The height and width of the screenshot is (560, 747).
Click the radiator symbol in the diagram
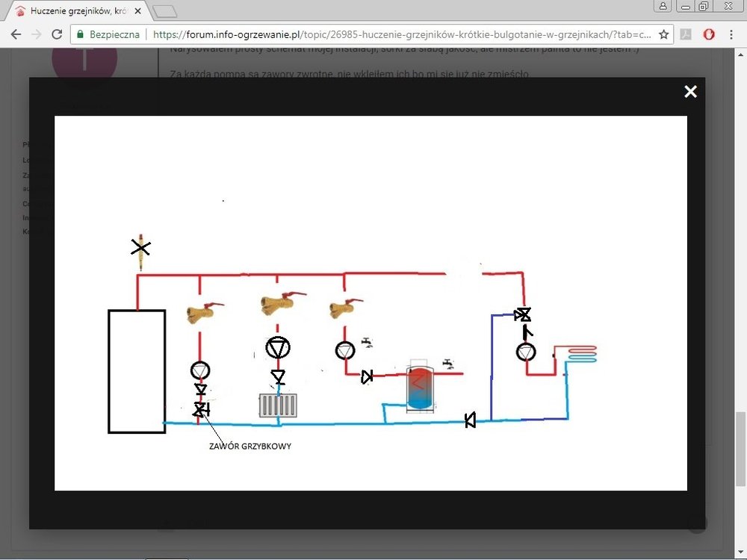coord(278,405)
